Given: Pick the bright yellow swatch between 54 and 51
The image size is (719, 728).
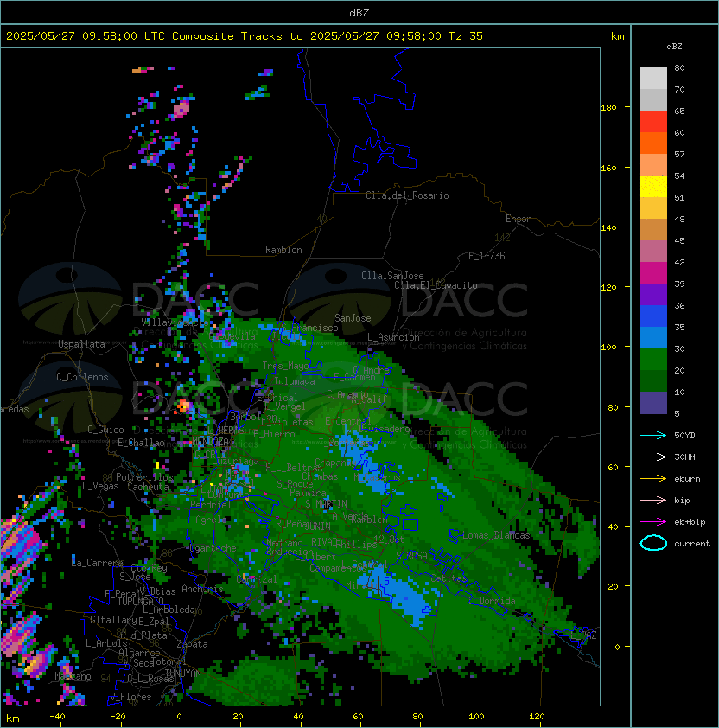Looking at the screenshot, I should (653, 186).
